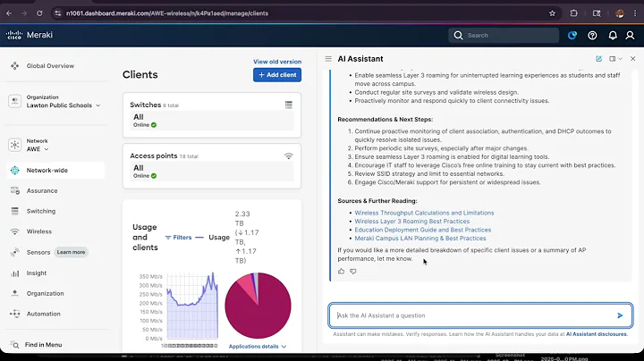644x361 pixels.
Task: Open the Wireless menu item
Action: point(39,231)
